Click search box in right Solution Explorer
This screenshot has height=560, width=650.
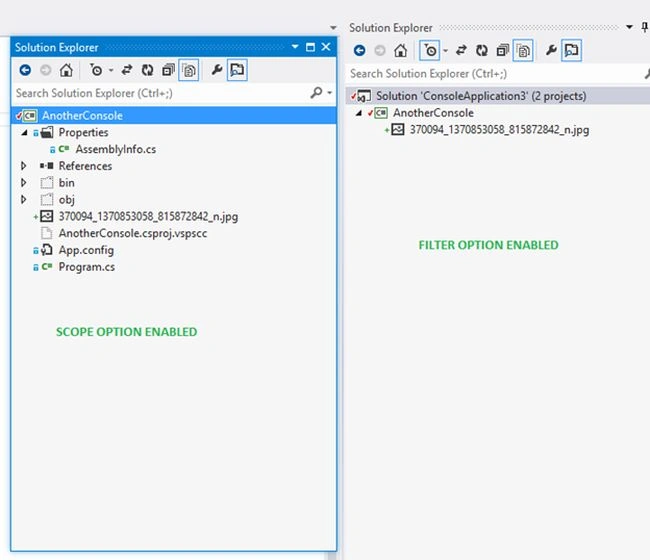[x=495, y=74]
